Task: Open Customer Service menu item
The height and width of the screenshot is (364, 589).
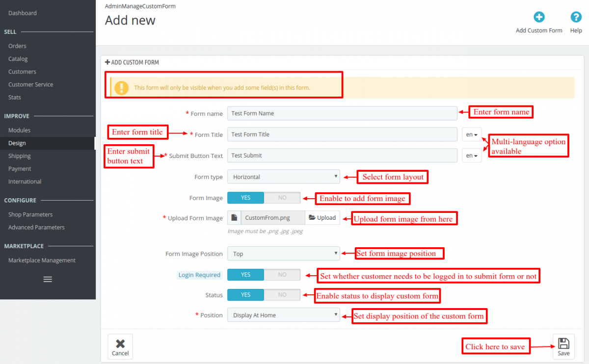Action: click(x=30, y=84)
